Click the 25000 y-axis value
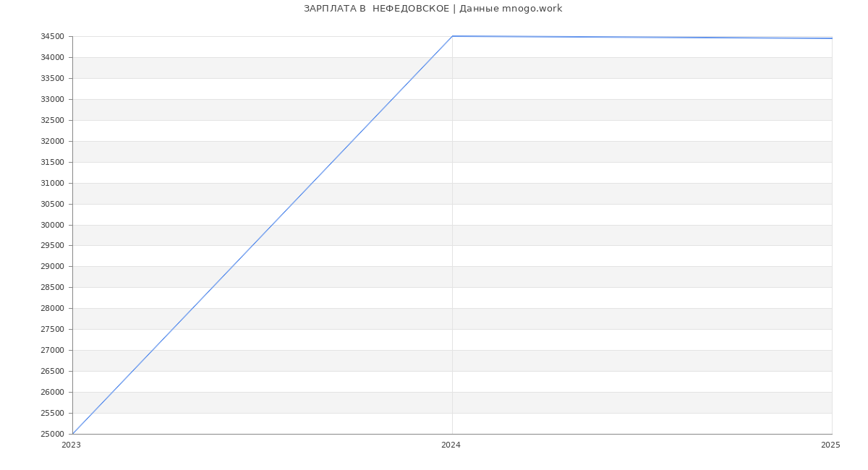 pyautogui.click(x=52, y=435)
